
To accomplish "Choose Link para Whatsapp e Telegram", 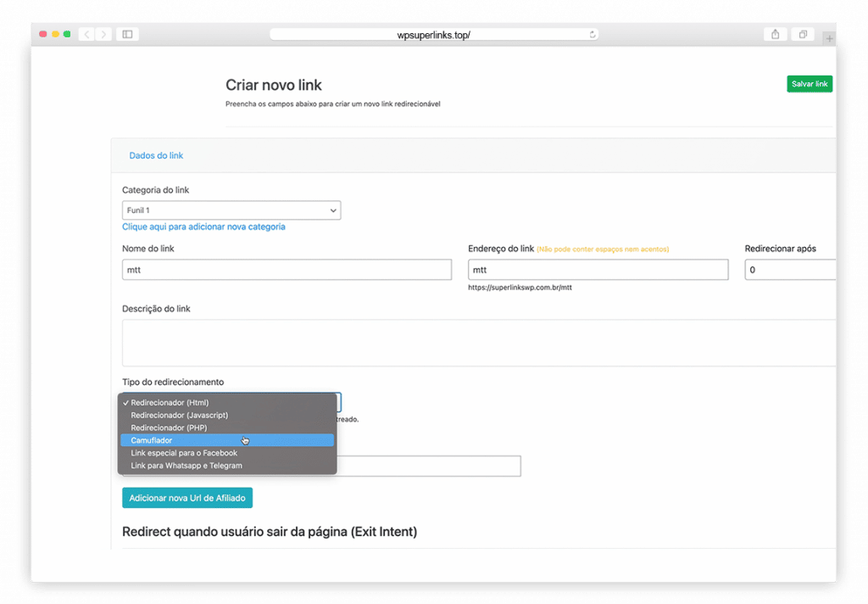I will pos(226,465).
